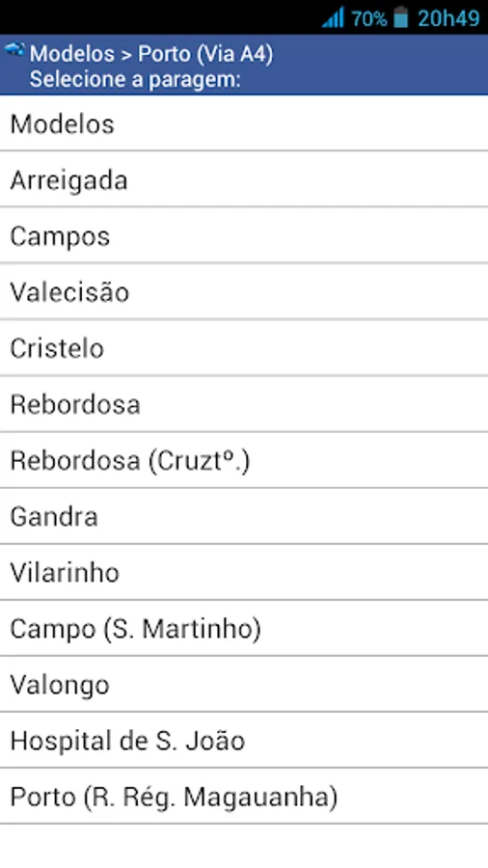Image resolution: width=488 pixels, height=868 pixels.
Task: Tap the bus app icon in header
Action: pyautogui.click(x=14, y=50)
